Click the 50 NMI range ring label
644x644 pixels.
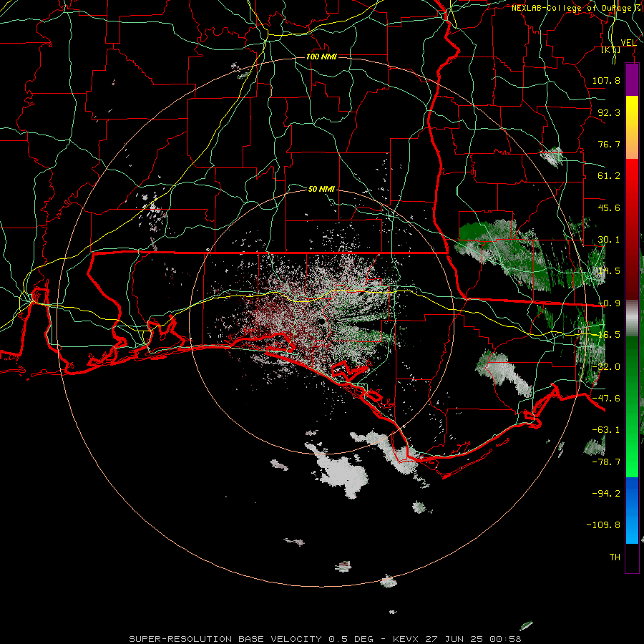[x=321, y=189]
